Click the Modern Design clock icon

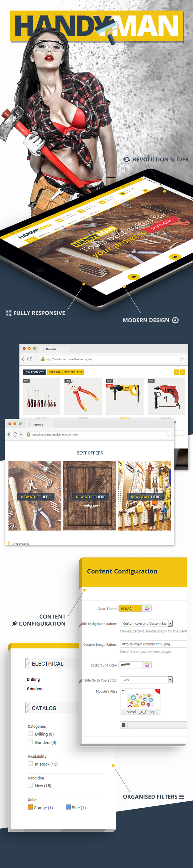pyautogui.click(x=175, y=320)
